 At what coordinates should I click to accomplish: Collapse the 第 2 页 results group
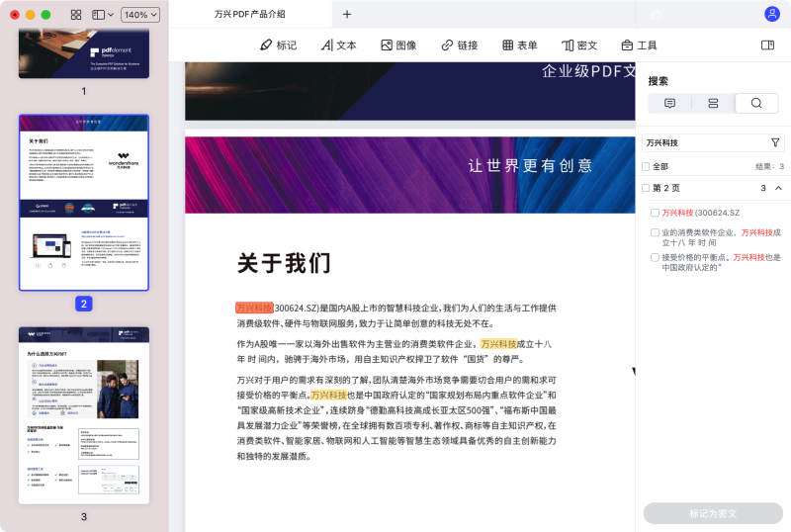click(778, 188)
